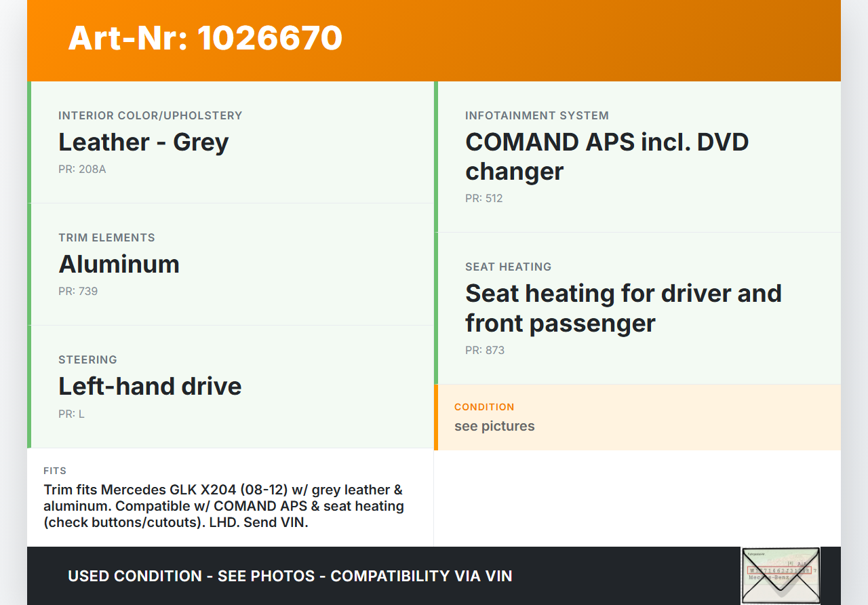Viewport: 868px width, 605px height.
Task: Select the Aluminum trim value
Action: pyautogui.click(x=119, y=265)
